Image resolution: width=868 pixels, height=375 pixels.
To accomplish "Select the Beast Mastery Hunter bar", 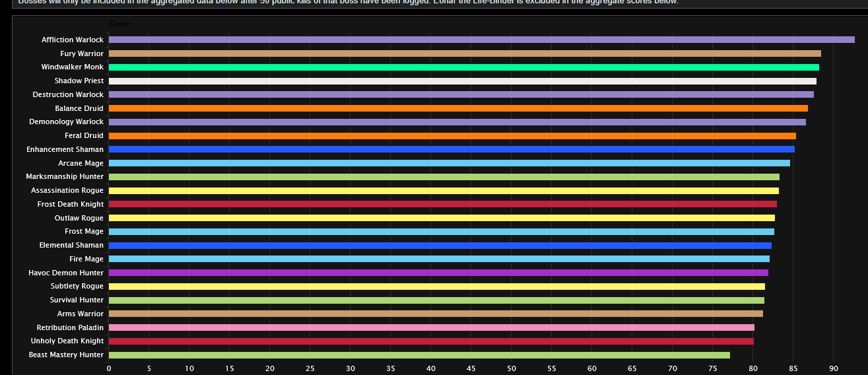I will pyautogui.click(x=419, y=355).
